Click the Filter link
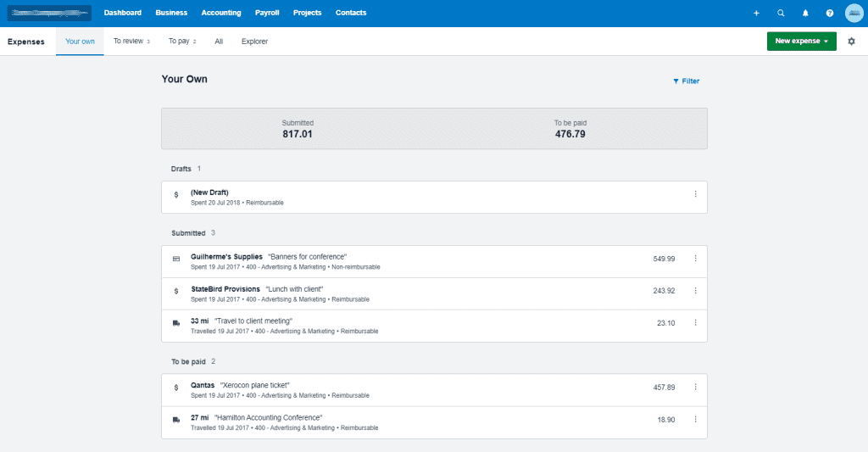The width and height of the screenshot is (868, 452). (687, 81)
